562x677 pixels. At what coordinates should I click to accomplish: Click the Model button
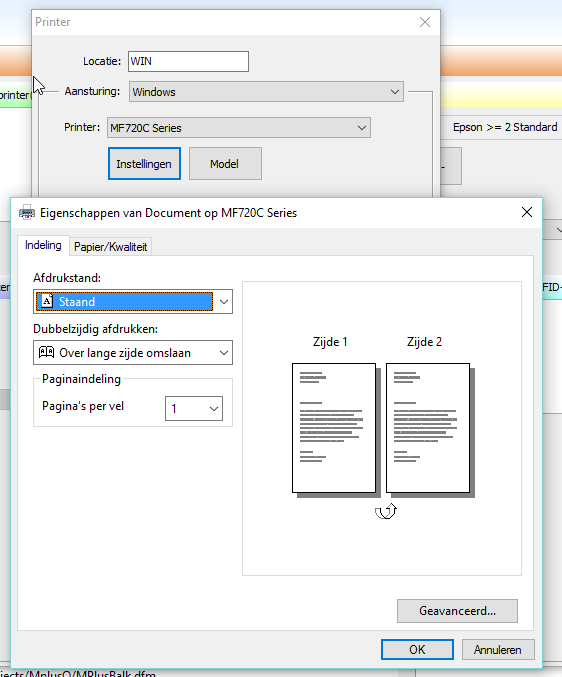225,164
